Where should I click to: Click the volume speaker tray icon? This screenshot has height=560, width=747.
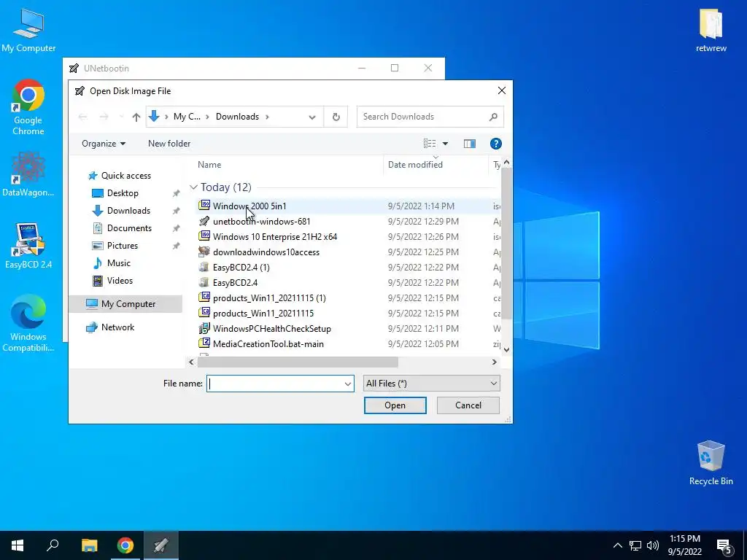pos(653,545)
